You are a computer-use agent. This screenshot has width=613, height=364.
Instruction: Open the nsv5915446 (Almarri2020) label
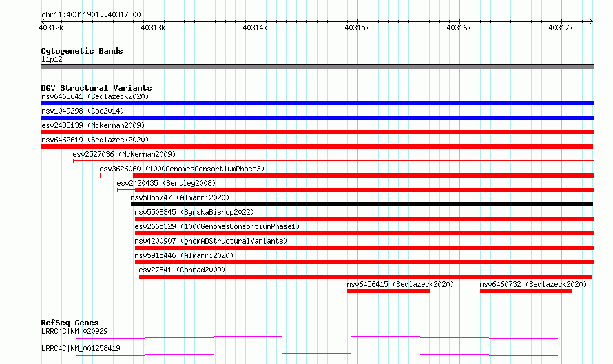[x=184, y=255]
